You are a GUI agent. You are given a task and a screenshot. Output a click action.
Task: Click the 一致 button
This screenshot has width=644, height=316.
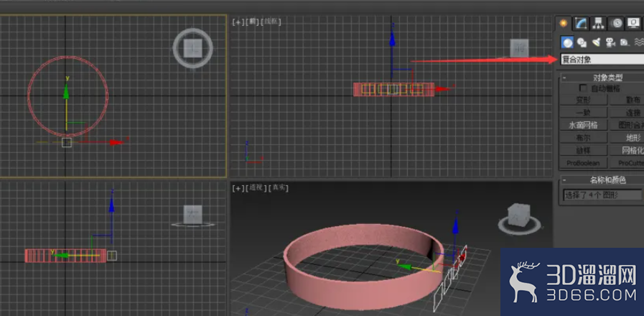coord(584,112)
